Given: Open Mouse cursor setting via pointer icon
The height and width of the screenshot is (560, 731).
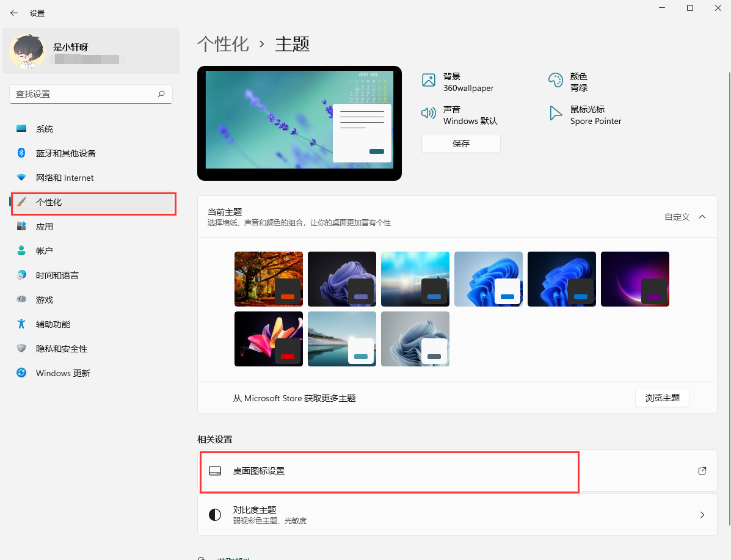Looking at the screenshot, I should 555,113.
